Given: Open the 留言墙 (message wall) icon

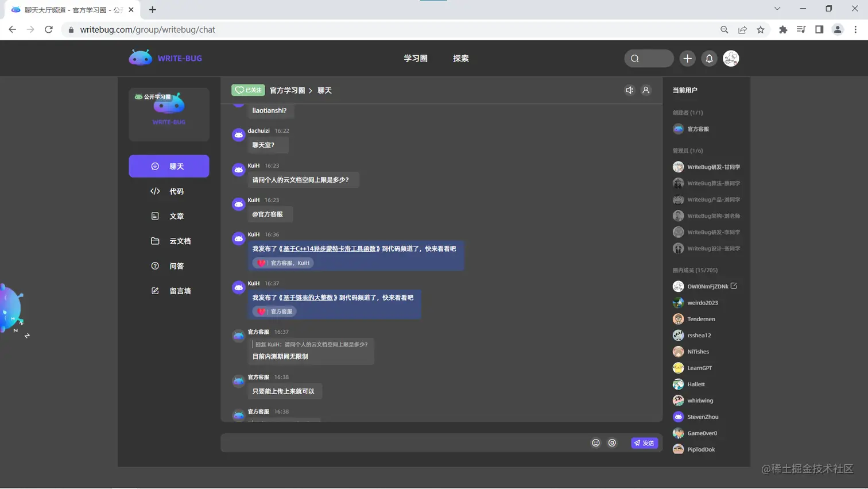Looking at the screenshot, I should tap(169, 291).
